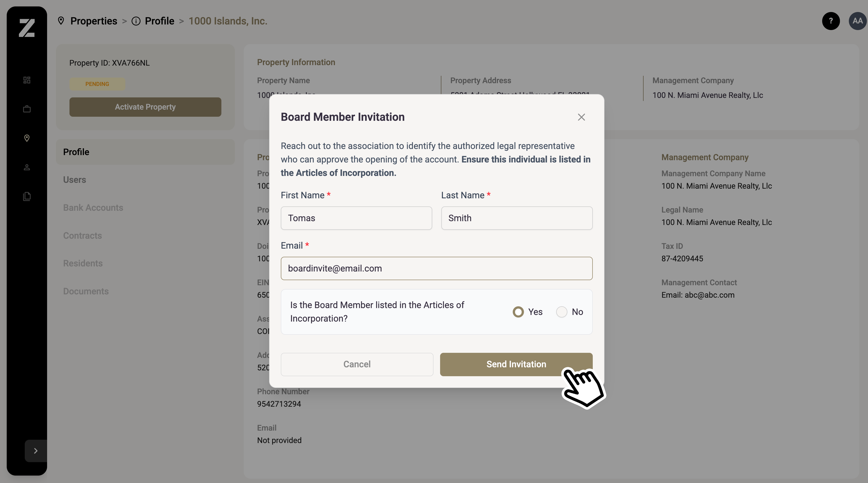This screenshot has width=868, height=483.
Task: Click the question mark help icon
Action: tap(831, 21)
